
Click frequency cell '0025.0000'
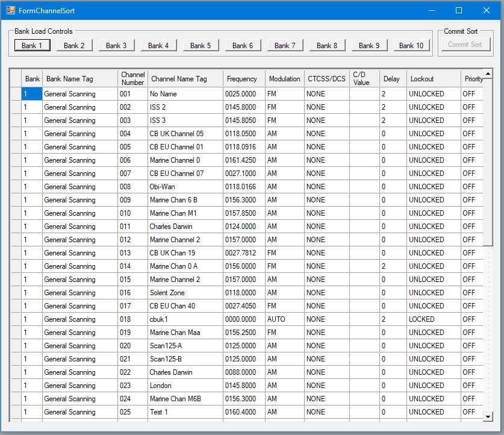[244, 94]
